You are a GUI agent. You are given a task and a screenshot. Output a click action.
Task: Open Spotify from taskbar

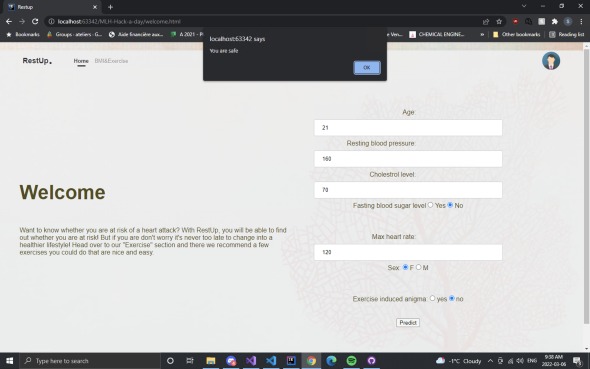pyautogui.click(x=351, y=361)
